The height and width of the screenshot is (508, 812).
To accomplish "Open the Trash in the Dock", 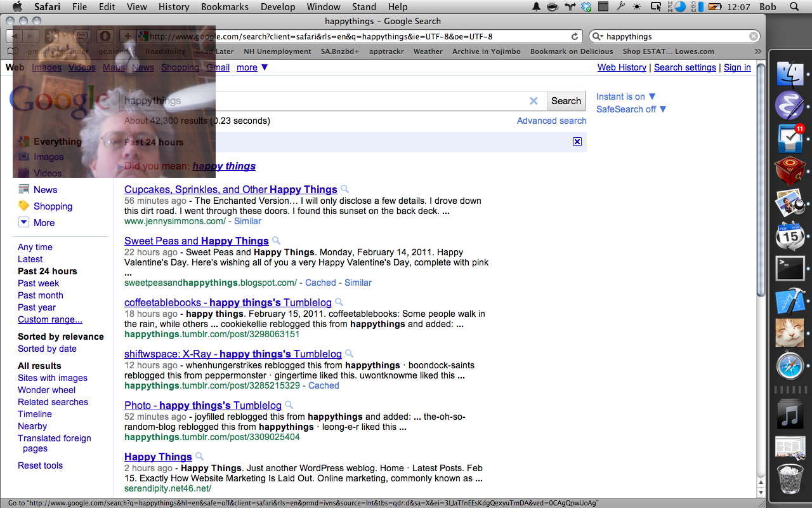I will pyautogui.click(x=790, y=479).
